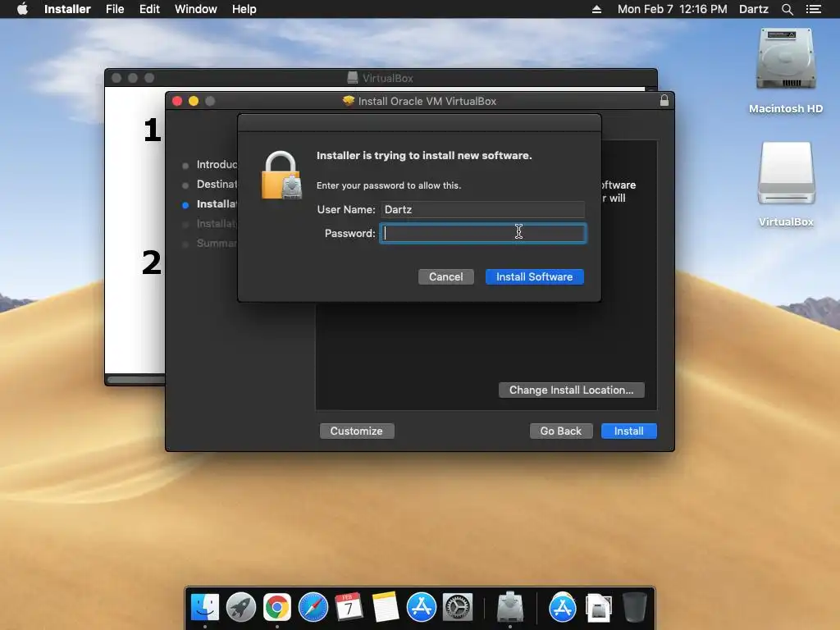Click the lock icon in installer title bar

(664, 101)
